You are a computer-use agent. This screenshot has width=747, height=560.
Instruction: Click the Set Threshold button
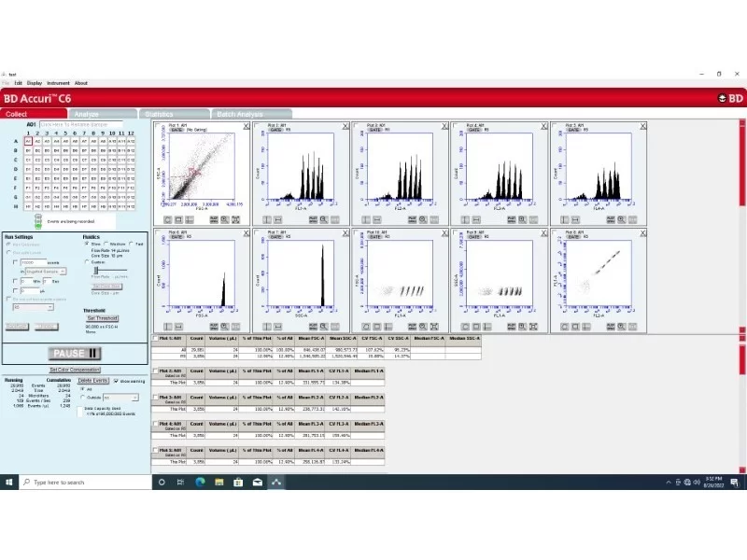[x=103, y=318]
